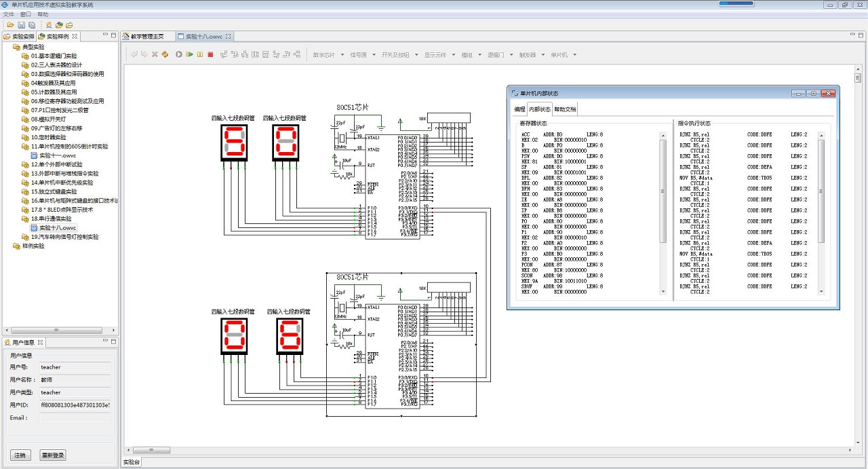Switch to the 编程 tab

pyautogui.click(x=520, y=109)
